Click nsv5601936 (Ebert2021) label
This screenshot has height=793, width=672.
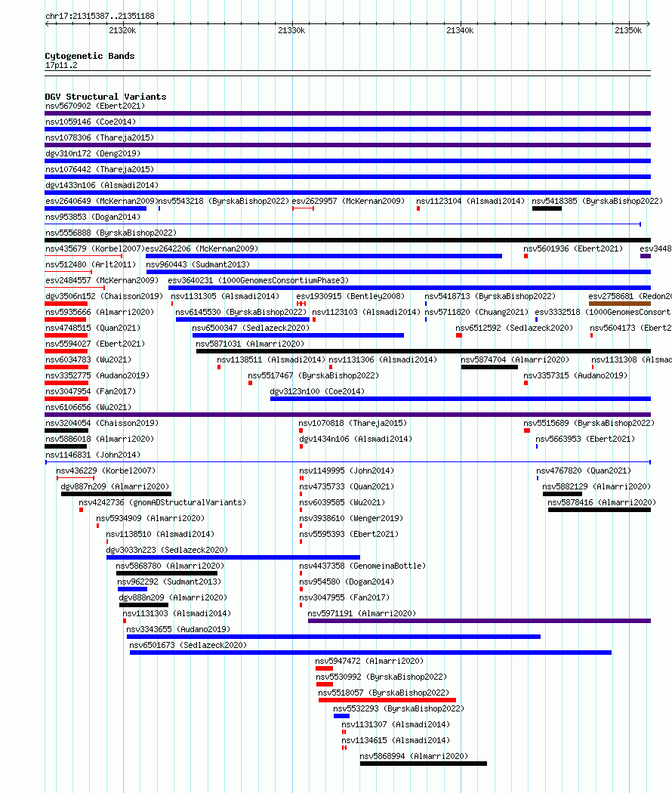coord(573,248)
